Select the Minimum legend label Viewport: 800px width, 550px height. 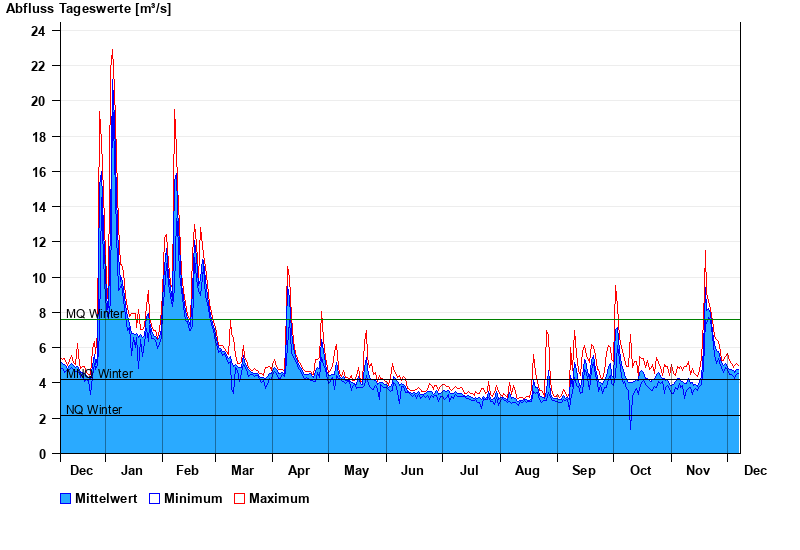[193, 499]
